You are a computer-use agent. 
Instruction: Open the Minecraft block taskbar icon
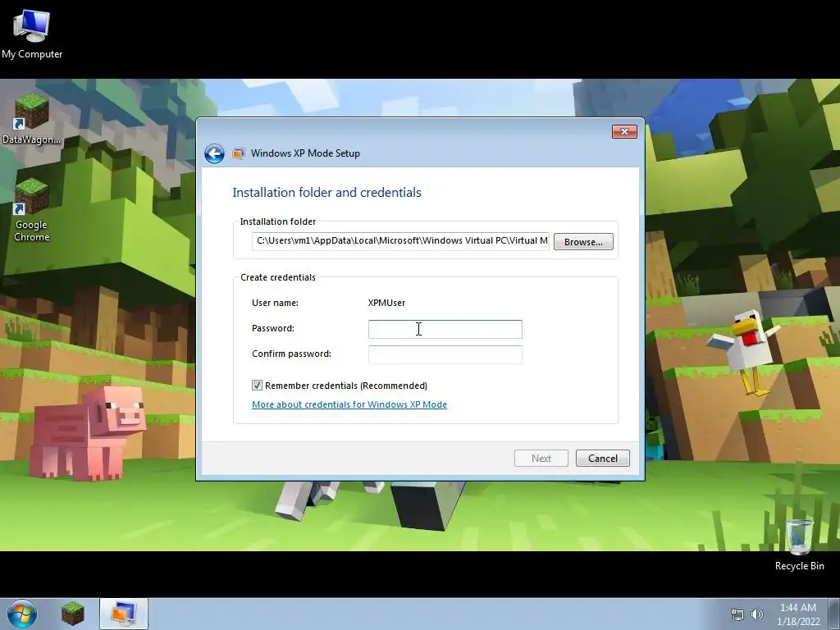[73, 614]
